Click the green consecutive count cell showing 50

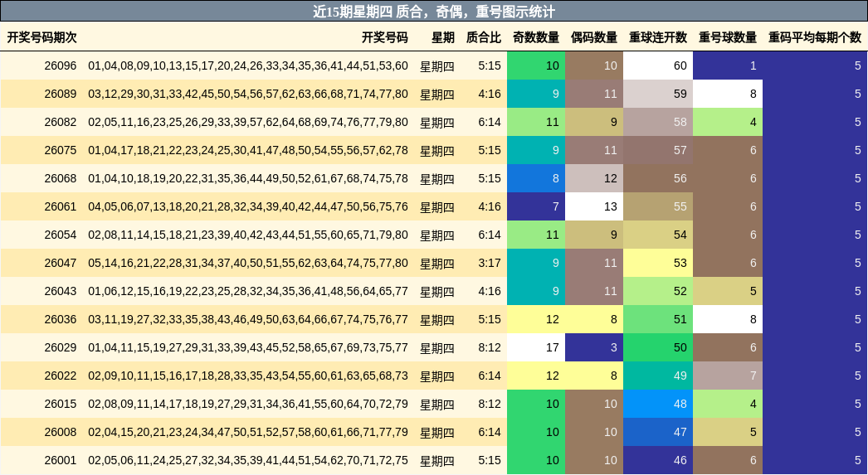(658, 348)
